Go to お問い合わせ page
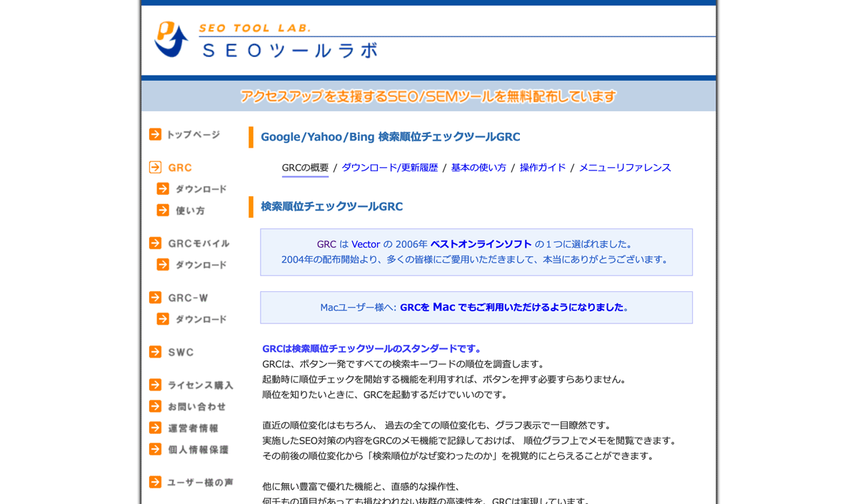 [x=197, y=406]
